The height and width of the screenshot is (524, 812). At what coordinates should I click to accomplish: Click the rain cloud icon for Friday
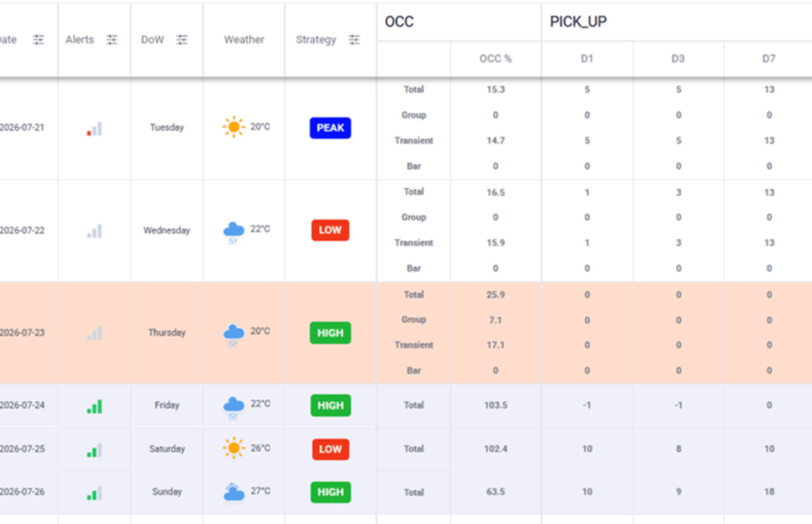point(233,407)
